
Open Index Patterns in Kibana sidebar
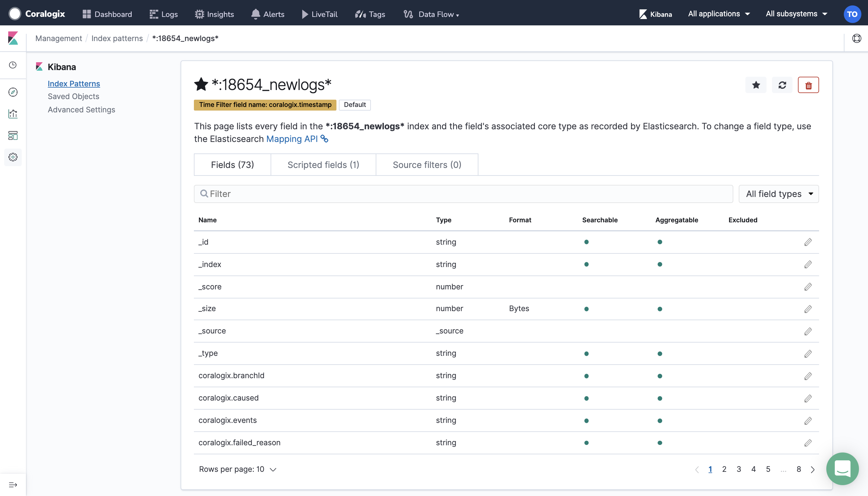point(74,83)
